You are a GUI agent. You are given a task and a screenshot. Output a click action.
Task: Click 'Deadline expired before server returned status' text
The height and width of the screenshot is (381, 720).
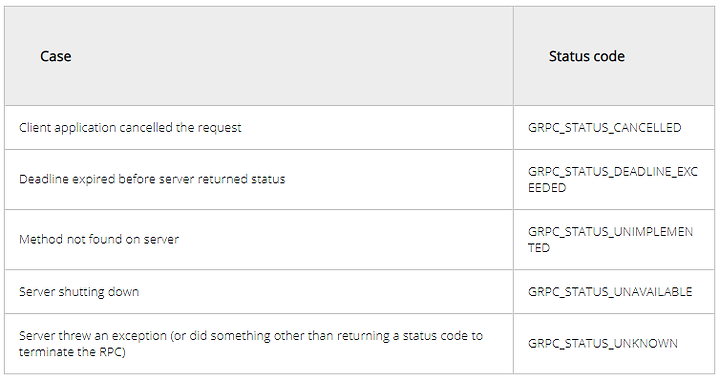[152, 179]
